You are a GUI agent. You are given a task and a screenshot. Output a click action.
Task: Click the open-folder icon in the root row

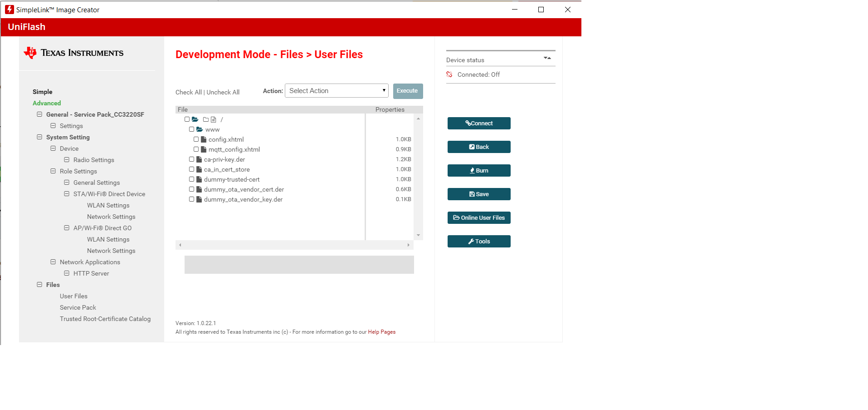coord(195,119)
